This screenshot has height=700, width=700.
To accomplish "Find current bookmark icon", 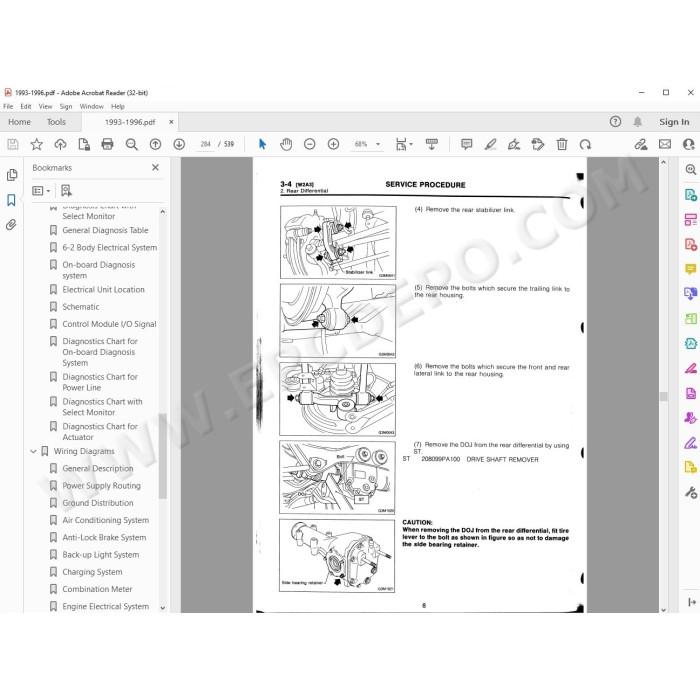I will [66, 191].
